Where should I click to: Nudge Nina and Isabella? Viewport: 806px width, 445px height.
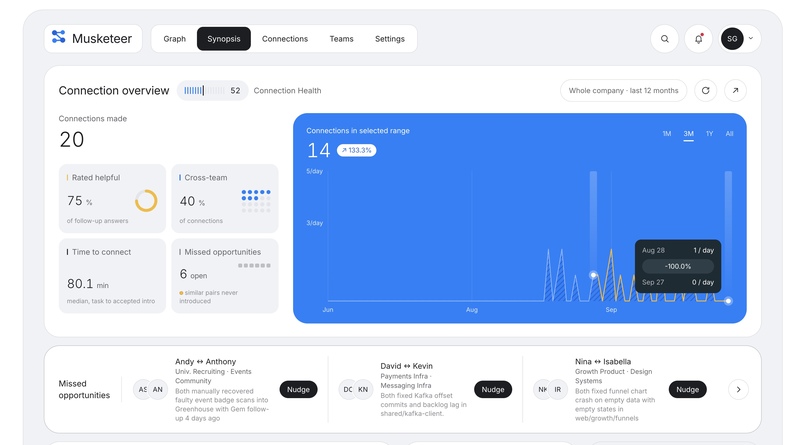click(687, 390)
